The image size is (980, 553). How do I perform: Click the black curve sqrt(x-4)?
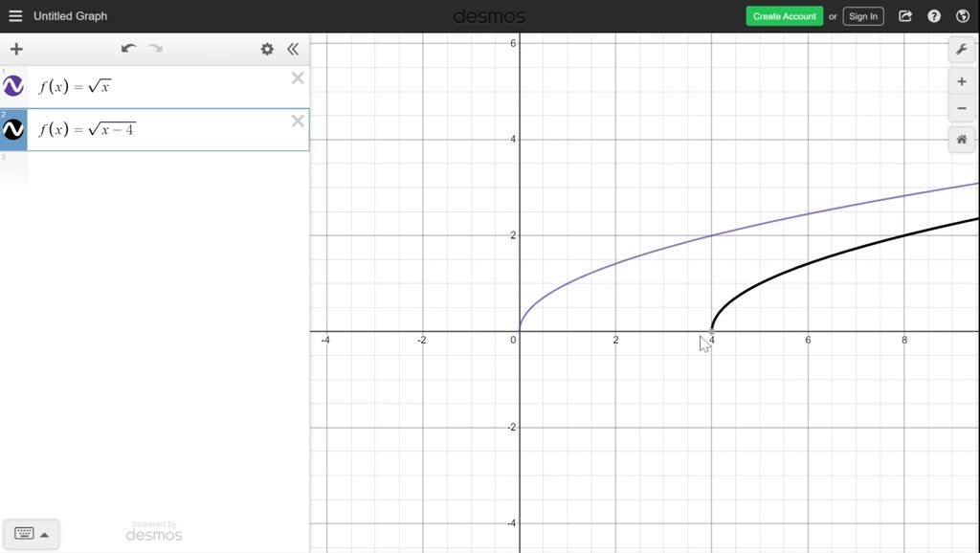click(x=808, y=263)
